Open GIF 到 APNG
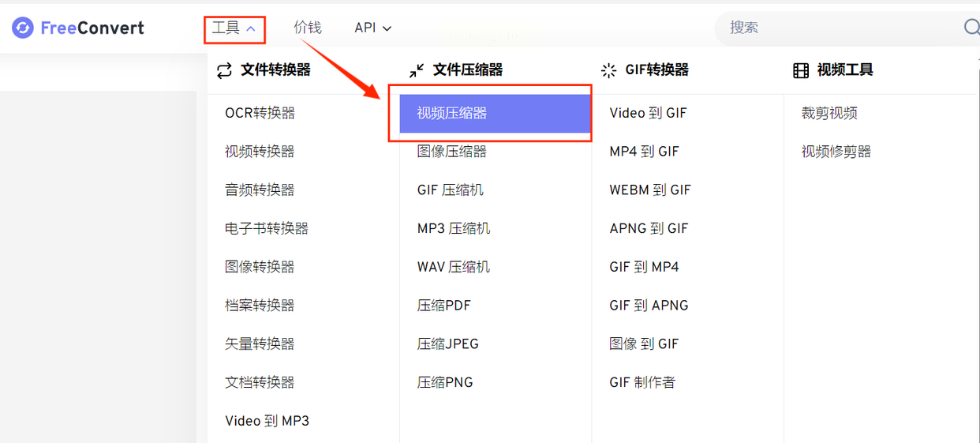This screenshot has width=980, height=443. 649,305
